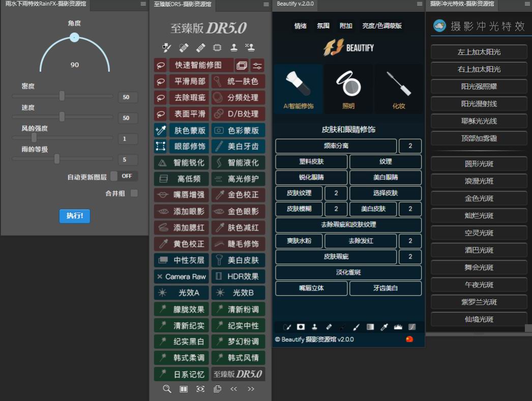Click the 频率分离 button in Beautify
The height and width of the screenshot is (401, 532).
[336, 146]
